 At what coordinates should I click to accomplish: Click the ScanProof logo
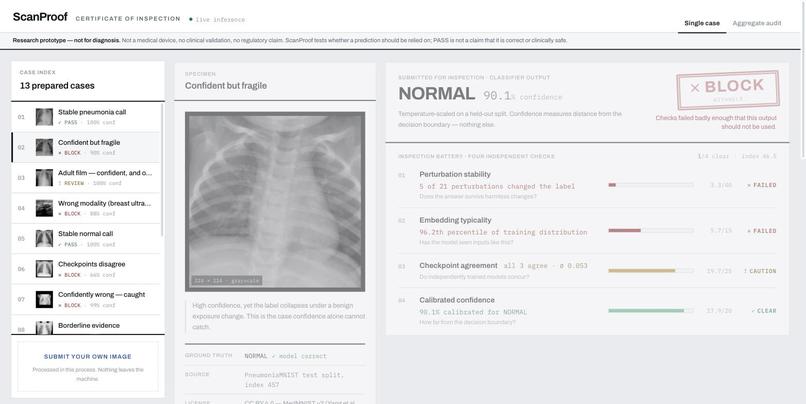click(40, 17)
